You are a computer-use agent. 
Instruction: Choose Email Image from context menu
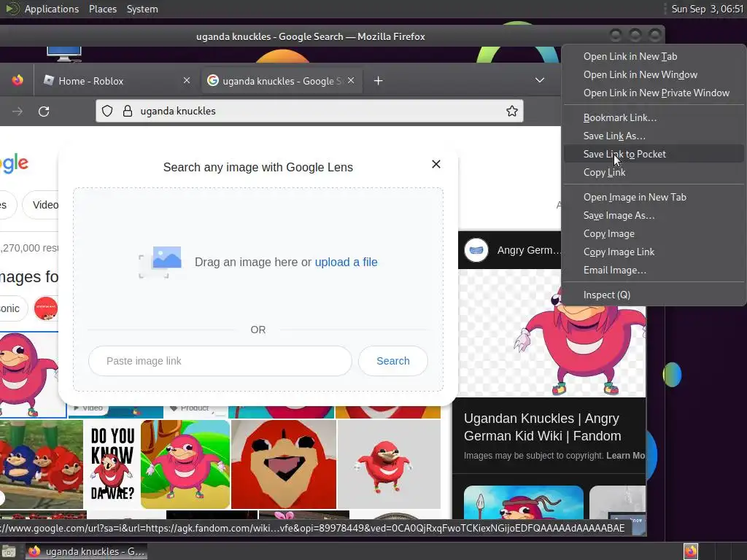(654, 270)
